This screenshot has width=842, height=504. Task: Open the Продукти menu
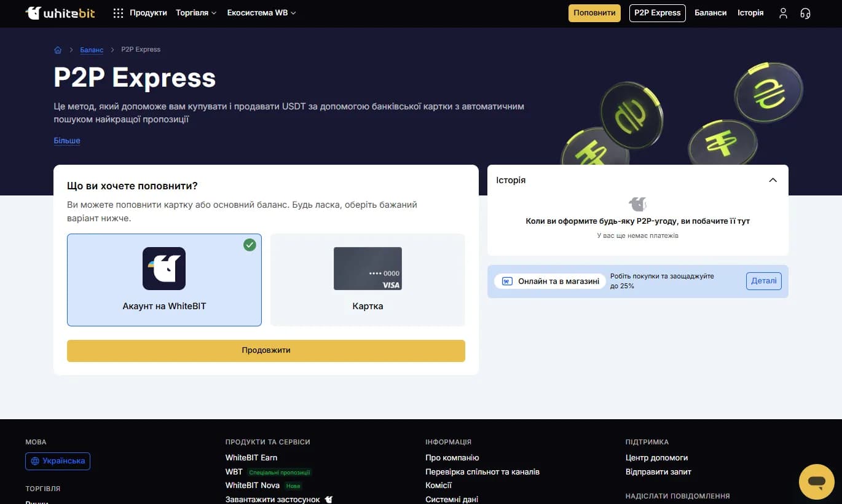148,13
